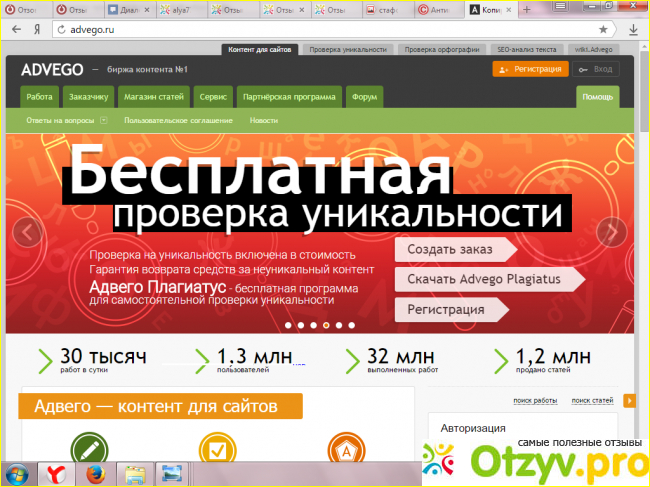Viewport: 650px width, 487px height.
Task: Open the 'Работа' navigation menu
Action: pyautogui.click(x=40, y=97)
